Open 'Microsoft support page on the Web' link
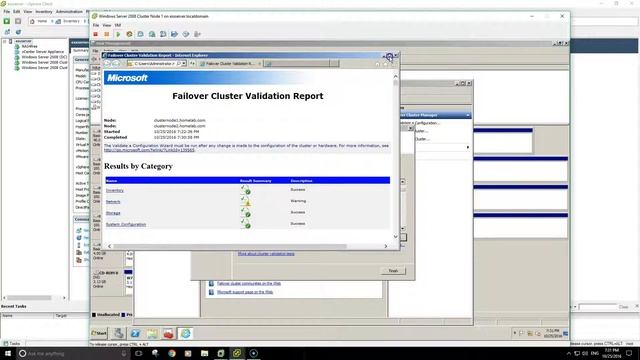640x360 pixels. coord(245,292)
